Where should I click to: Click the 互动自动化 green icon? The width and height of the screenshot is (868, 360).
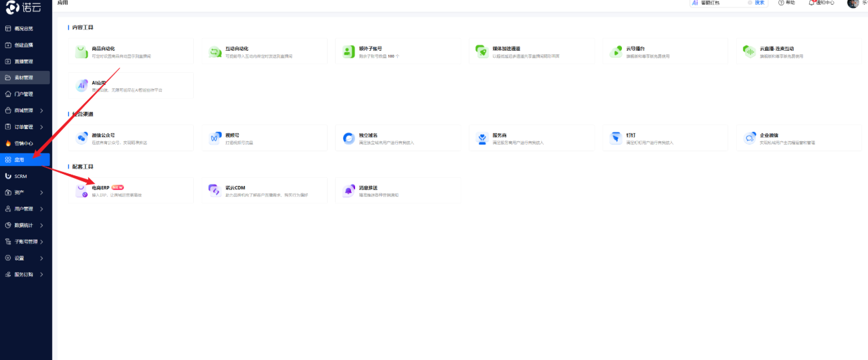(215, 52)
